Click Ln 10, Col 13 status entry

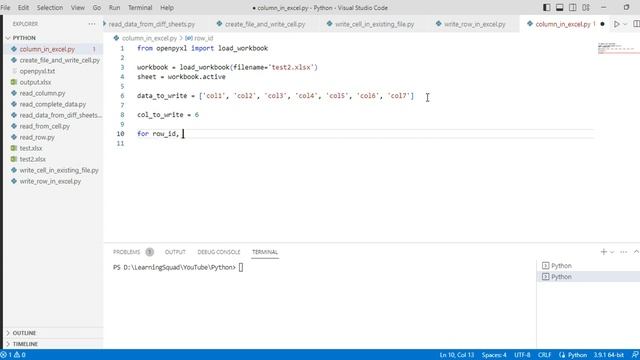pyautogui.click(x=457, y=355)
